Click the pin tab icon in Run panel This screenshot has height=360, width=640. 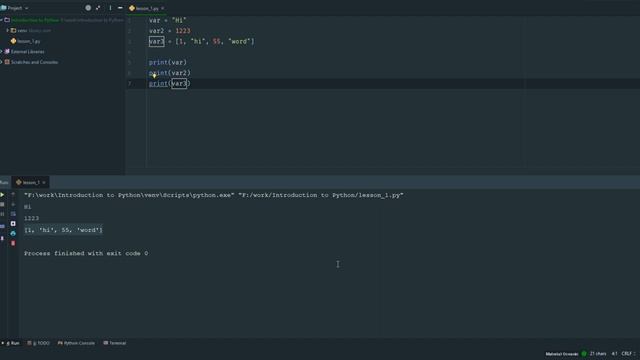click(x=2, y=238)
